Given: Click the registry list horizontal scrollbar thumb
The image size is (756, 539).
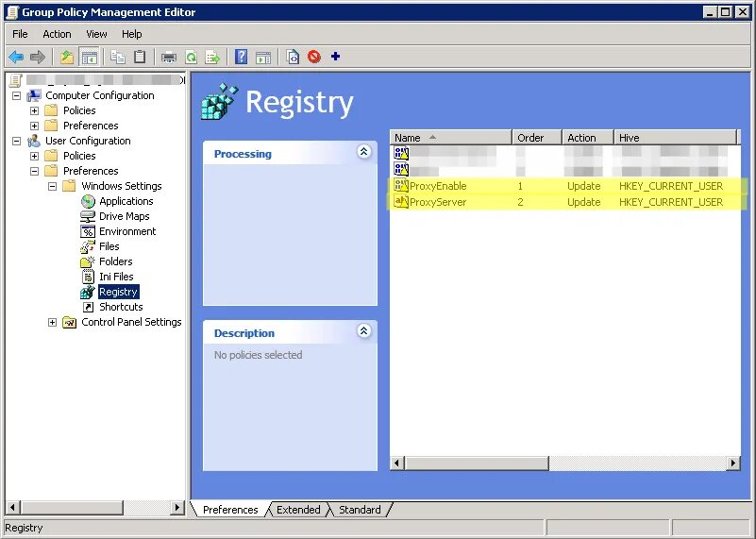Looking at the screenshot, I should click(x=477, y=463).
